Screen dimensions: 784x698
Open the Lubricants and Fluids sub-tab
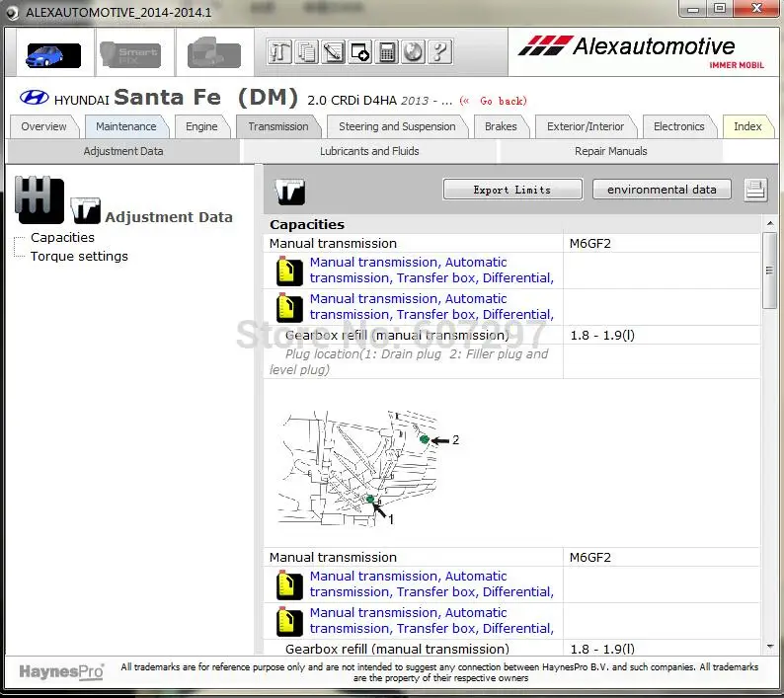369,151
